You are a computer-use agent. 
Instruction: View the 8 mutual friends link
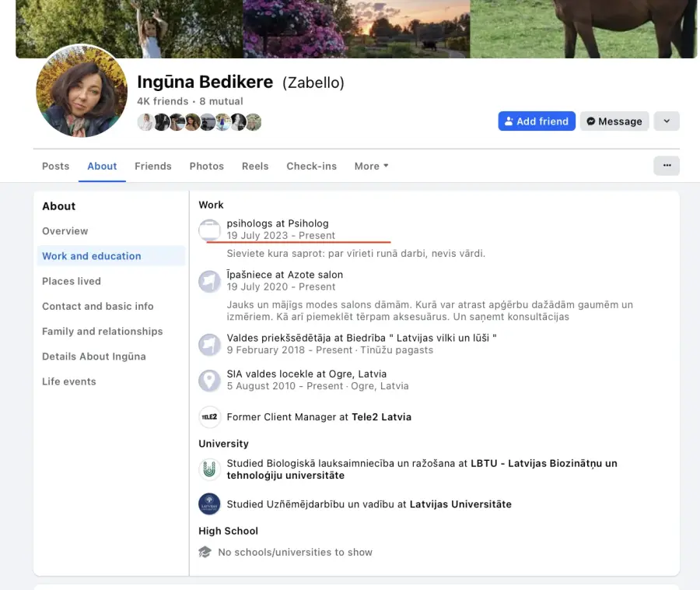(221, 101)
